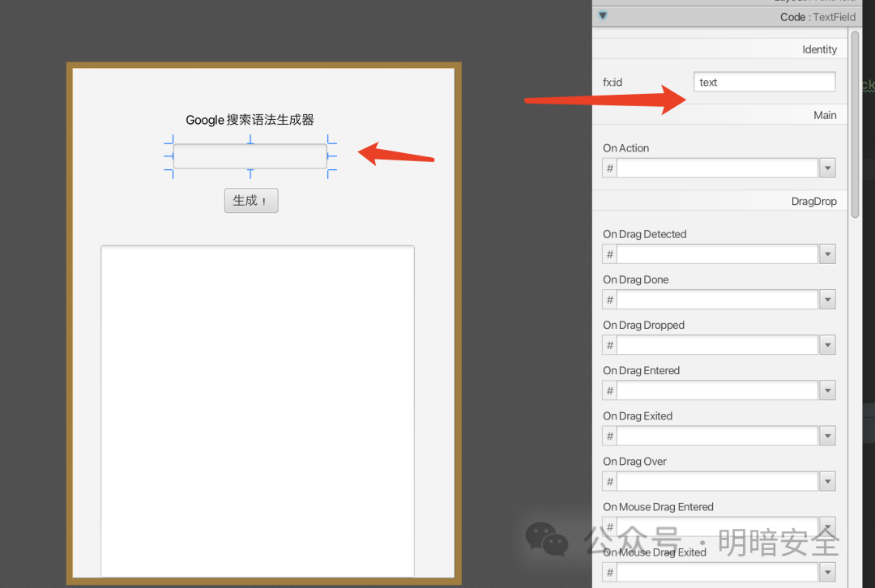The width and height of the screenshot is (875, 588).
Task: Select the Google 搜索语法生成器 label
Action: (x=250, y=119)
